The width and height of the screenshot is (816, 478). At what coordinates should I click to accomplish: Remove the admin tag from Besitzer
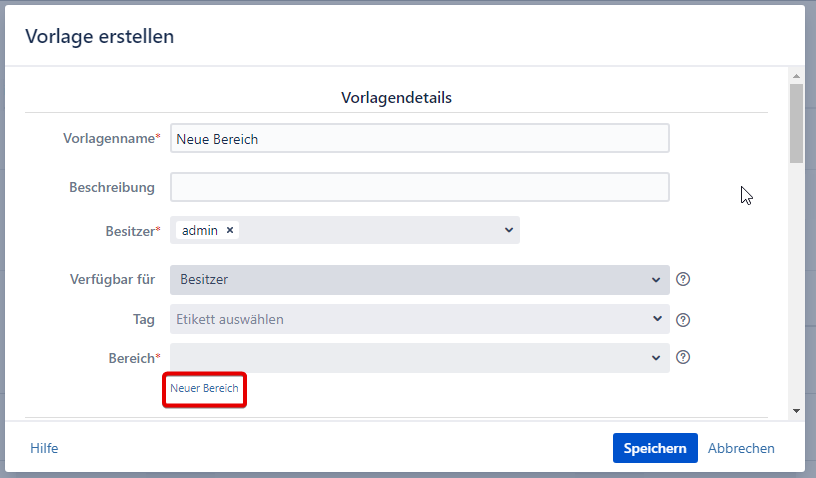[230, 230]
